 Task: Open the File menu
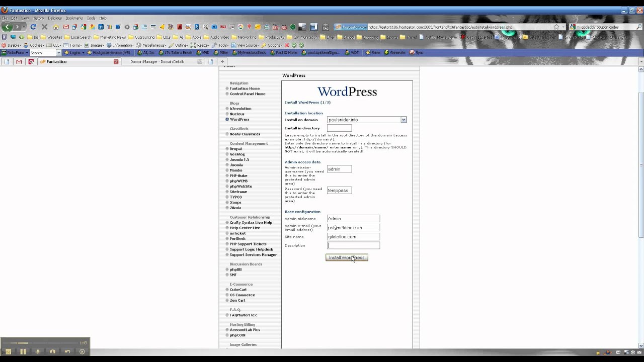click(x=5, y=18)
